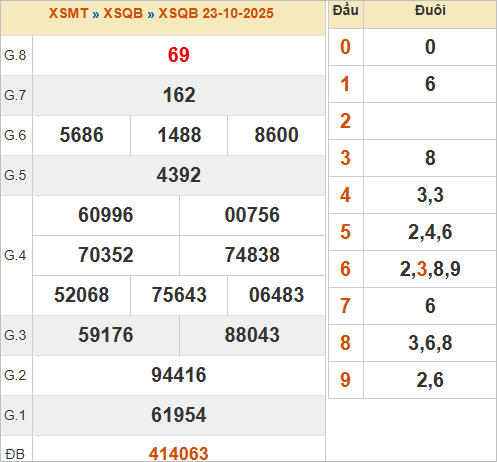Click the Đầu column header

pos(346,10)
